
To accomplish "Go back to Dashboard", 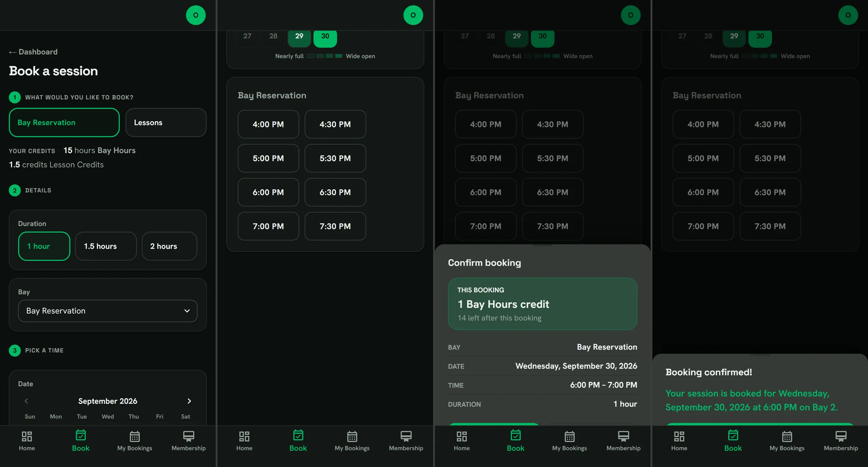I will tap(33, 52).
